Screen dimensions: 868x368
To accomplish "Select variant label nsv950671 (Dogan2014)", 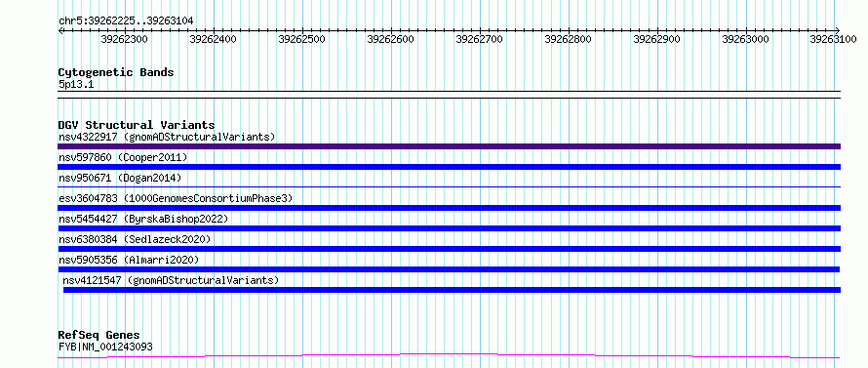I will (120, 178).
